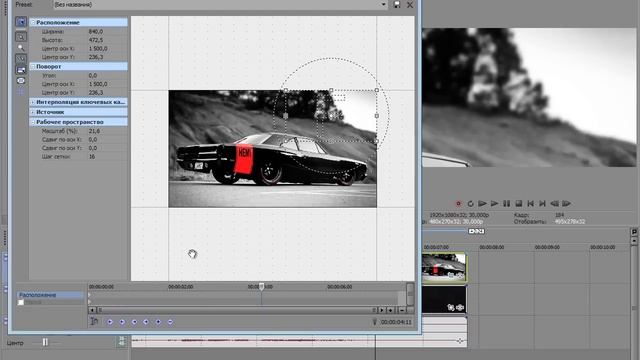Viewport: 640px width, 360px height.
Task: Open the Preset dropdown list
Action: 383,4
